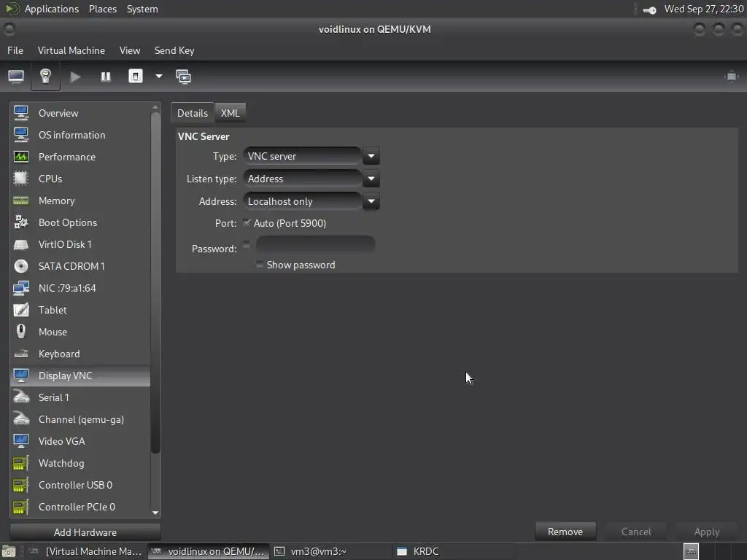Viewport: 747px width, 560px height.
Task: Select Channel (qemu-ga) device
Action: tap(80, 419)
